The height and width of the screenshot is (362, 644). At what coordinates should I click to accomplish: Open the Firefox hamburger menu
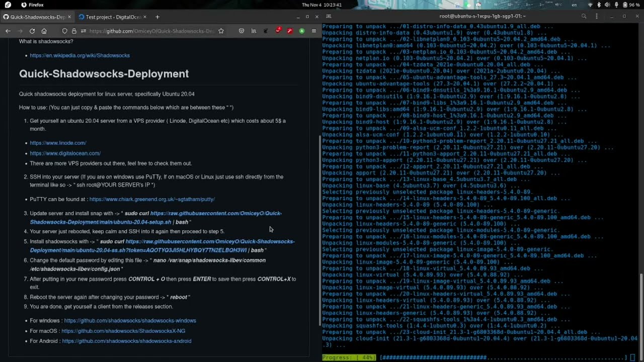[314, 31]
